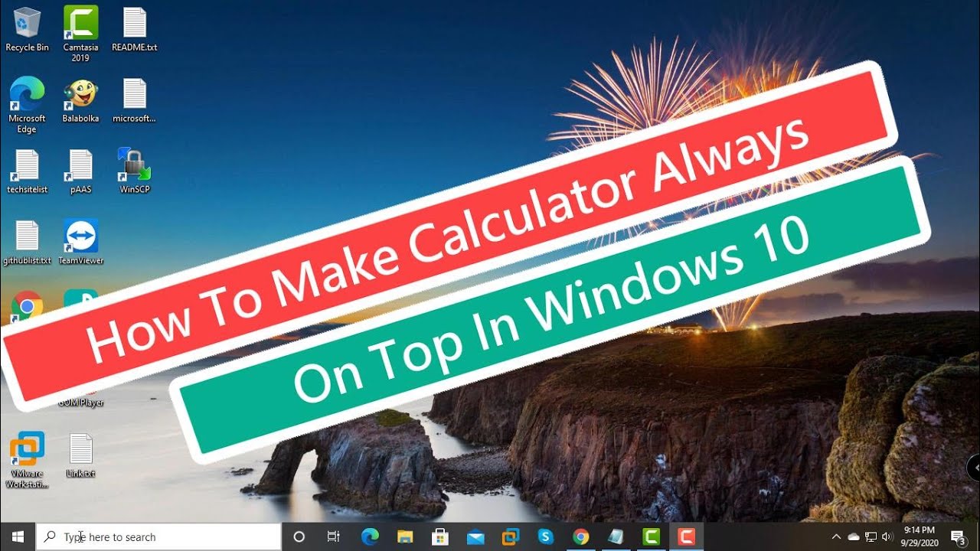This screenshot has width=980, height=551.
Task: Select the techsitelist file on the desktop
Action: pyautogui.click(x=27, y=171)
